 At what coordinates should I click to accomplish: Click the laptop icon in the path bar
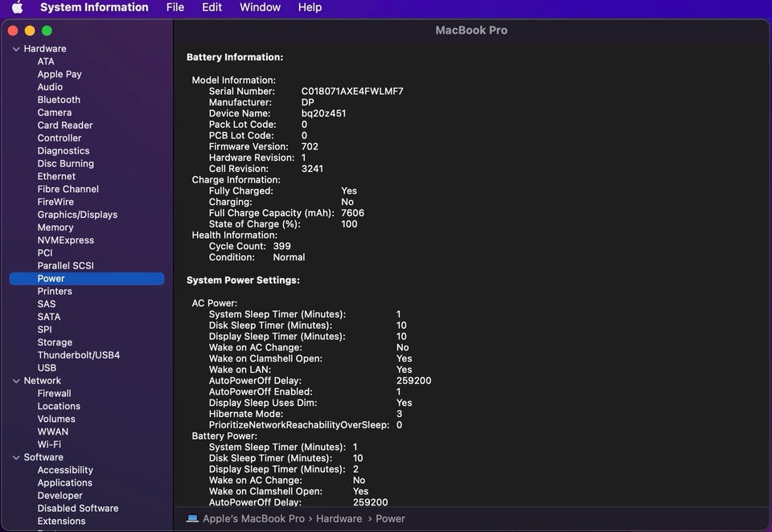pyautogui.click(x=192, y=518)
